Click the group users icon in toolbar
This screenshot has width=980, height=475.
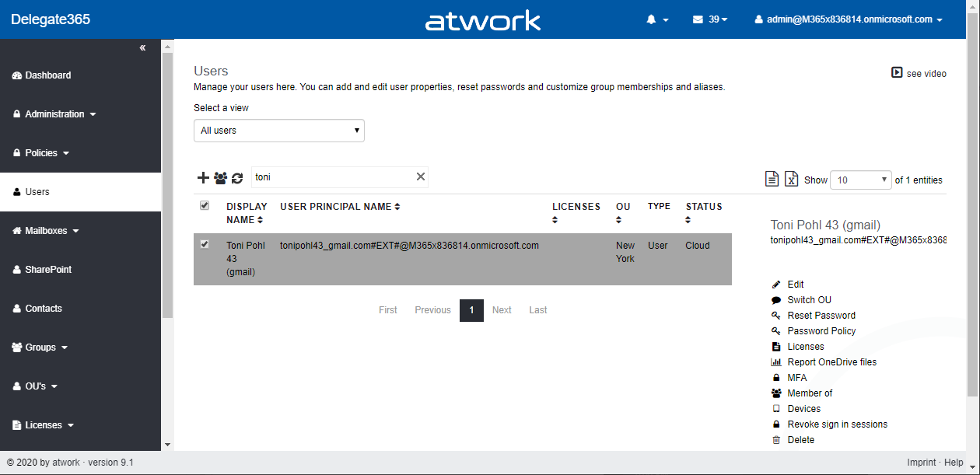click(x=220, y=178)
